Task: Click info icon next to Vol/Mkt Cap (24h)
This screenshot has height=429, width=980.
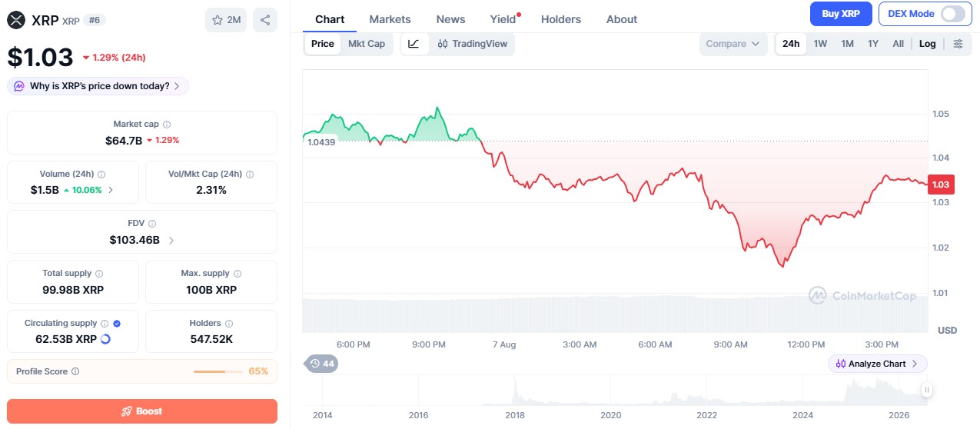Action: [250, 175]
